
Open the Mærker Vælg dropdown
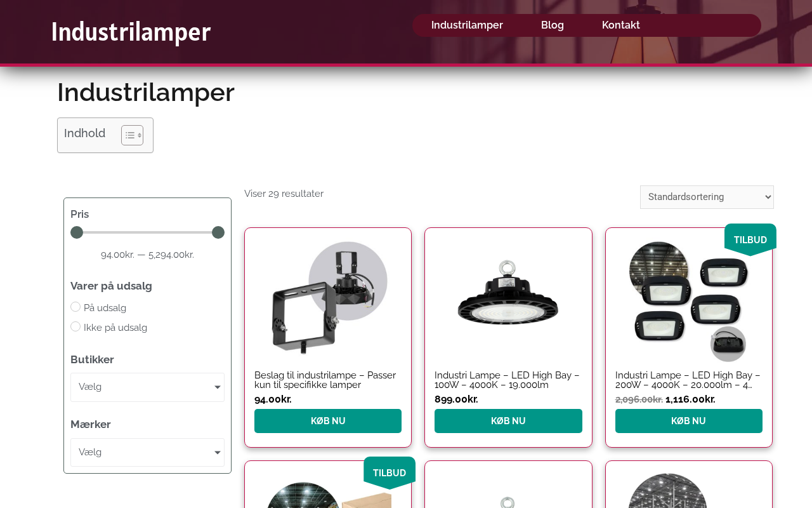147,452
